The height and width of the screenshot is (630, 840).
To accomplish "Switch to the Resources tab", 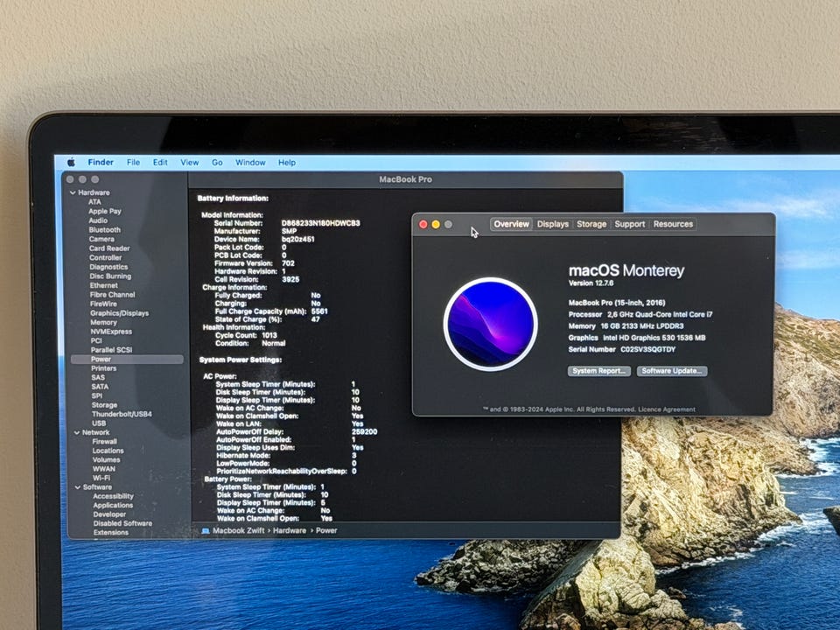I will (673, 224).
